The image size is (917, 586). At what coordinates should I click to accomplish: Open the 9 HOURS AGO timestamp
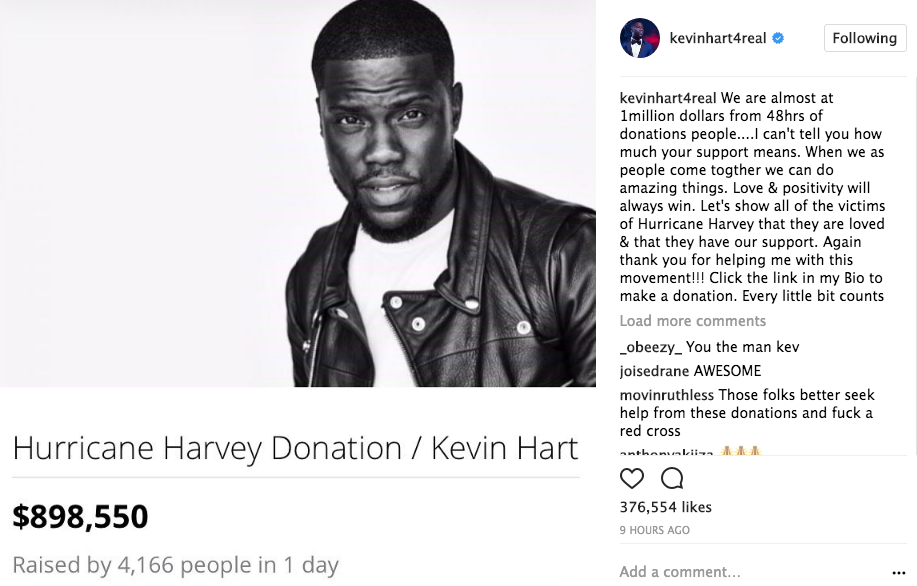click(654, 530)
